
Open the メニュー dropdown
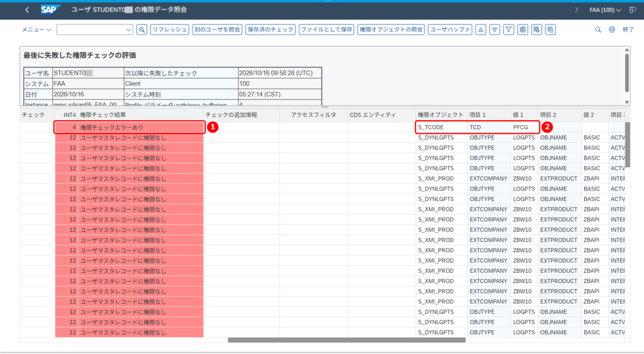click(36, 30)
